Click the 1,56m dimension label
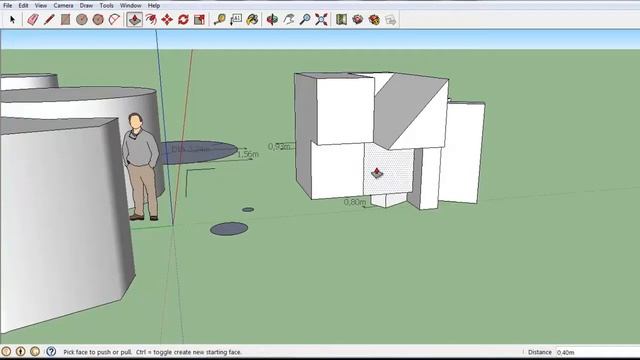Viewport: 640px width, 360px height. pyautogui.click(x=248, y=154)
